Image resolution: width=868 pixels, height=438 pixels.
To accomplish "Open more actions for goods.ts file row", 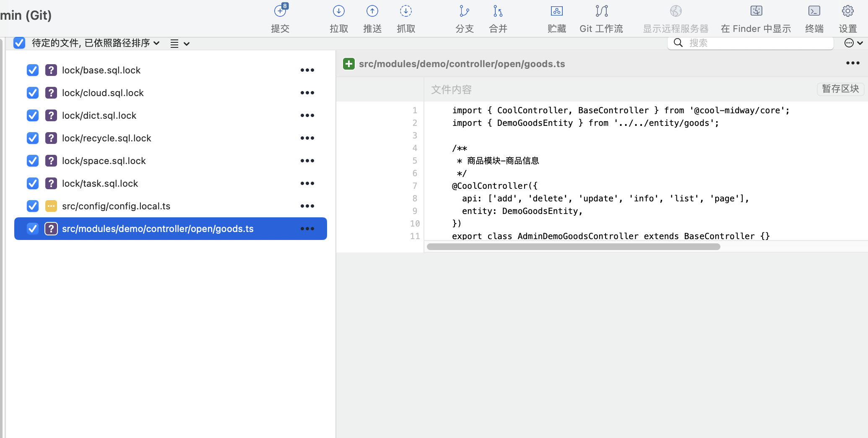I will (x=307, y=229).
